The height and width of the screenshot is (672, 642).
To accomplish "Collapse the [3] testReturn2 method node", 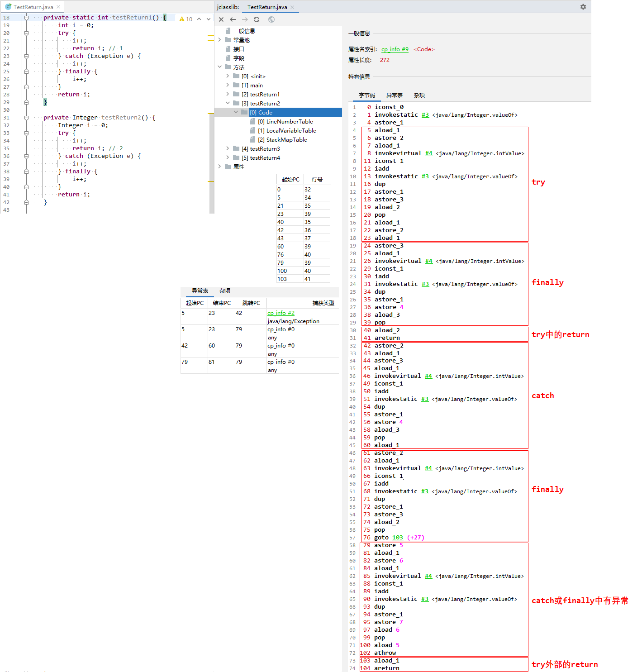I will click(x=228, y=103).
